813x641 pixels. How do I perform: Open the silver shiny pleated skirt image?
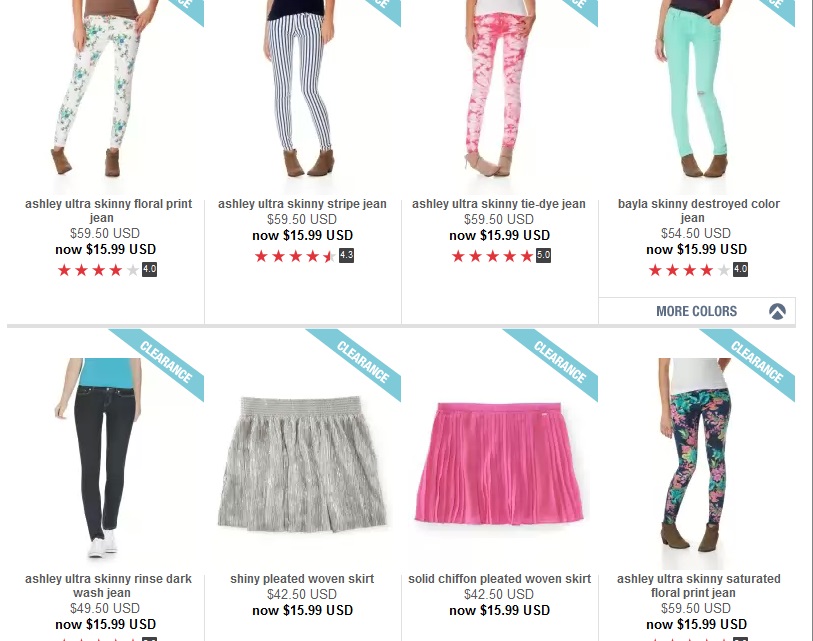pyautogui.click(x=302, y=464)
